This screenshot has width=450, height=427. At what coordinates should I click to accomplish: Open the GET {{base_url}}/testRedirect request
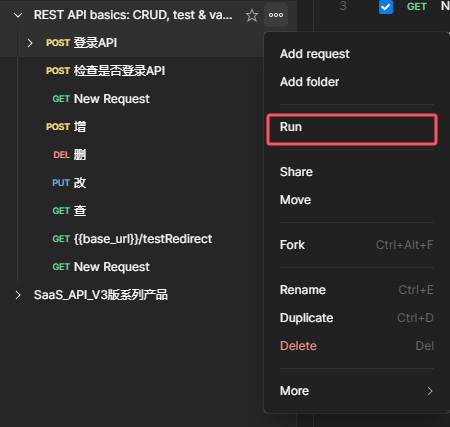(132, 239)
